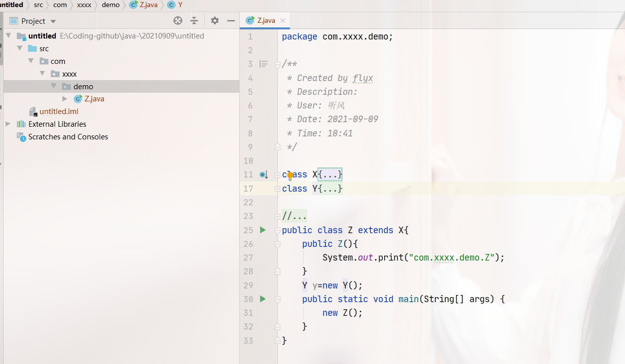Click the Project panel title icon

click(13, 21)
